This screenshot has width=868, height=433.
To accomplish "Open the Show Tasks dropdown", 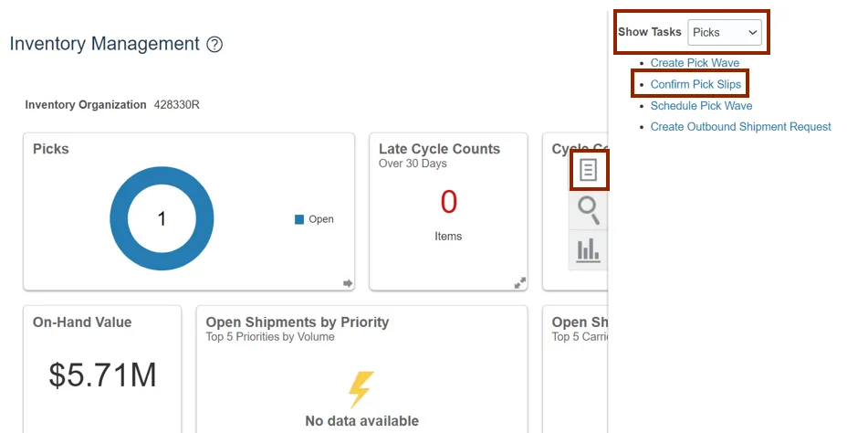I will tap(726, 32).
